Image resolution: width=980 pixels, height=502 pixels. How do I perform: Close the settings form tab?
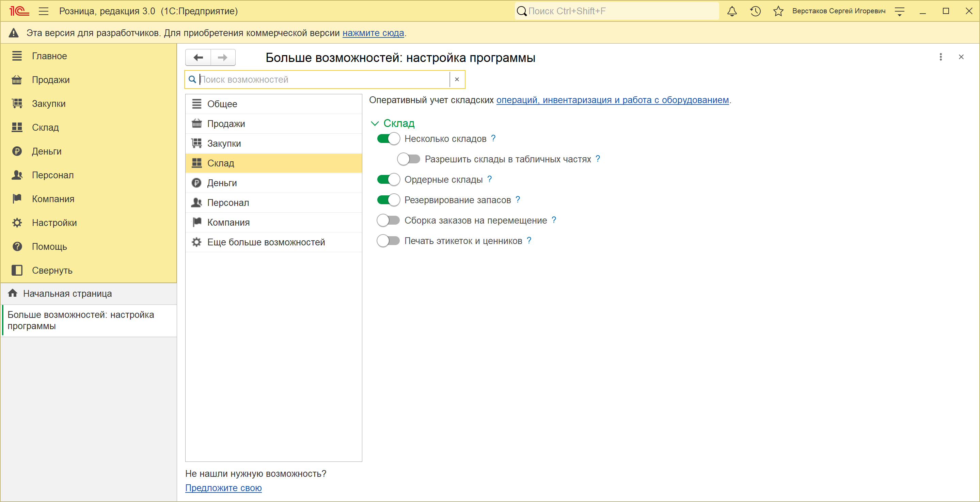961,57
